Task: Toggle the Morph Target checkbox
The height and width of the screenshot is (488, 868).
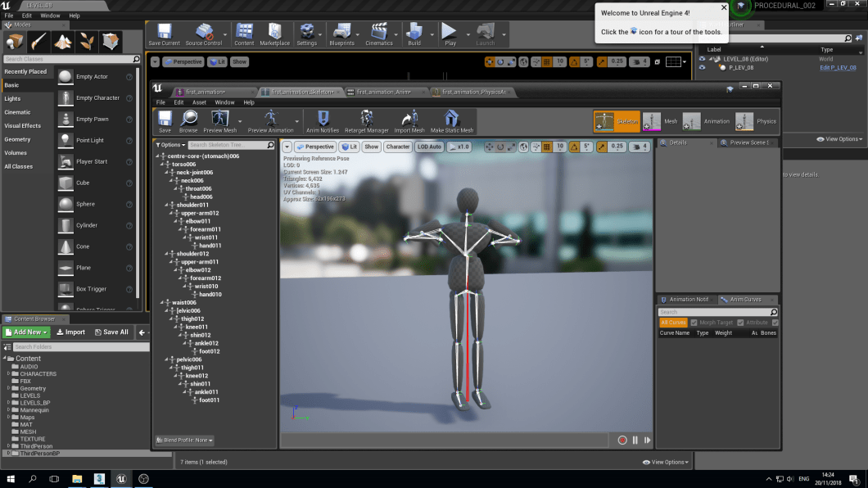Action: pyautogui.click(x=694, y=323)
